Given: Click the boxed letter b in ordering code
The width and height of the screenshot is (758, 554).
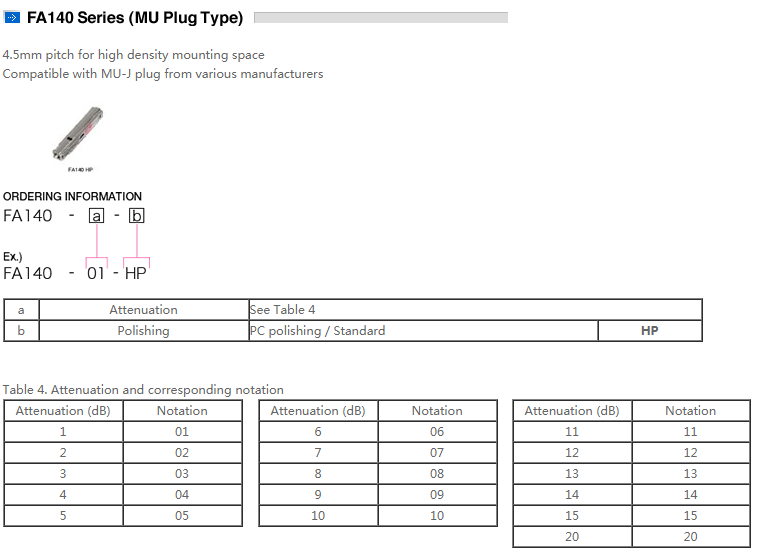Looking at the screenshot, I should pyautogui.click(x=137, y=215).
